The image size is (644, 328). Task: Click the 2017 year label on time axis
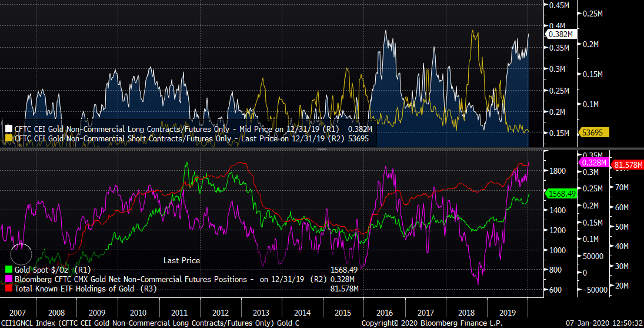425,313
